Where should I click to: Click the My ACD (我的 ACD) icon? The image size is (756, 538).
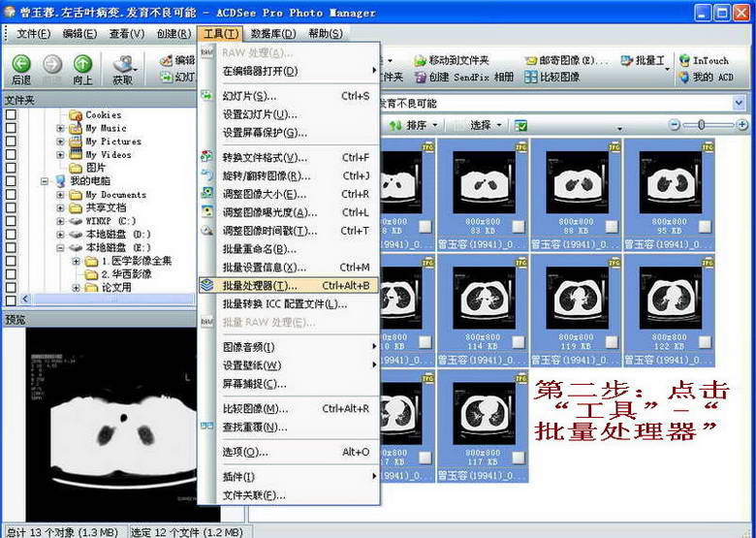click(x=684, y=77)
